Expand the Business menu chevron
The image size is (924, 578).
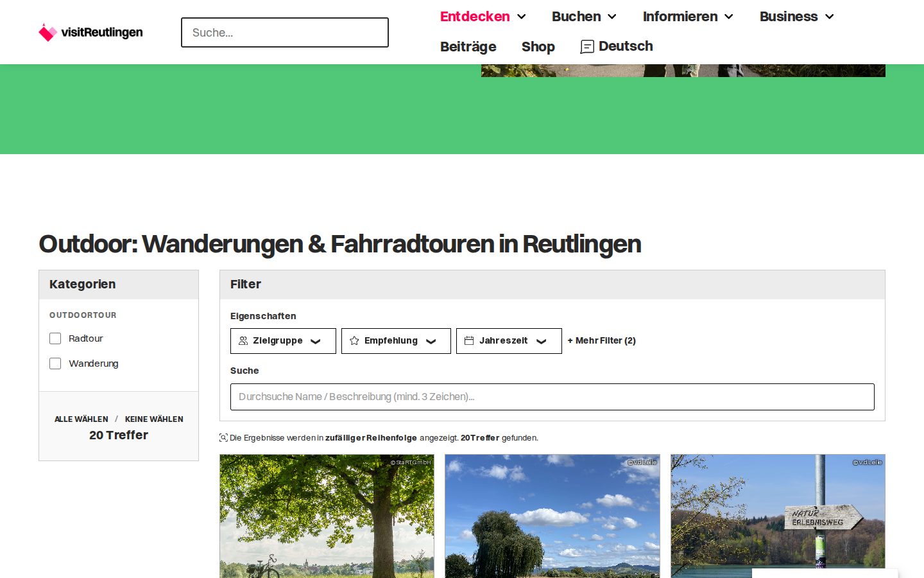coord(830,17)
